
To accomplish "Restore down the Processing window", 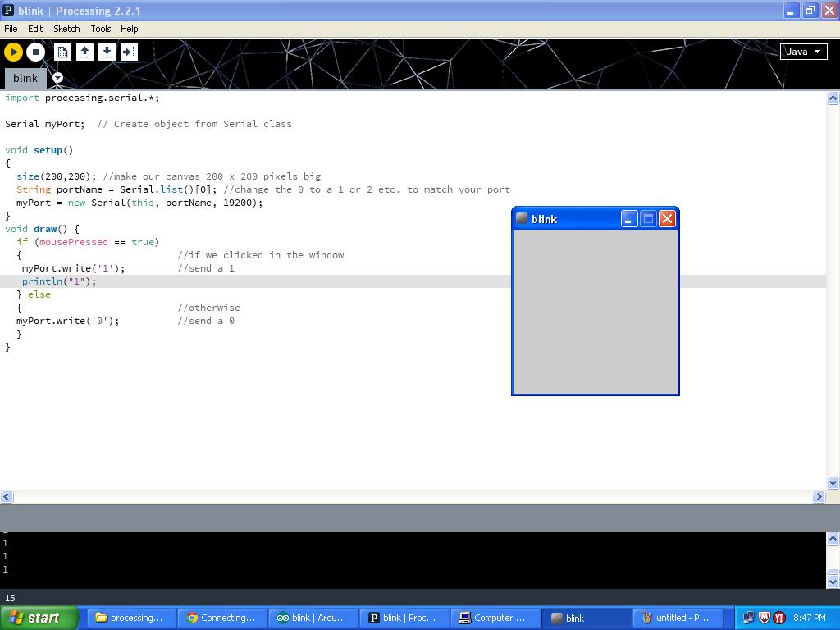I will [x=810, y=10].
